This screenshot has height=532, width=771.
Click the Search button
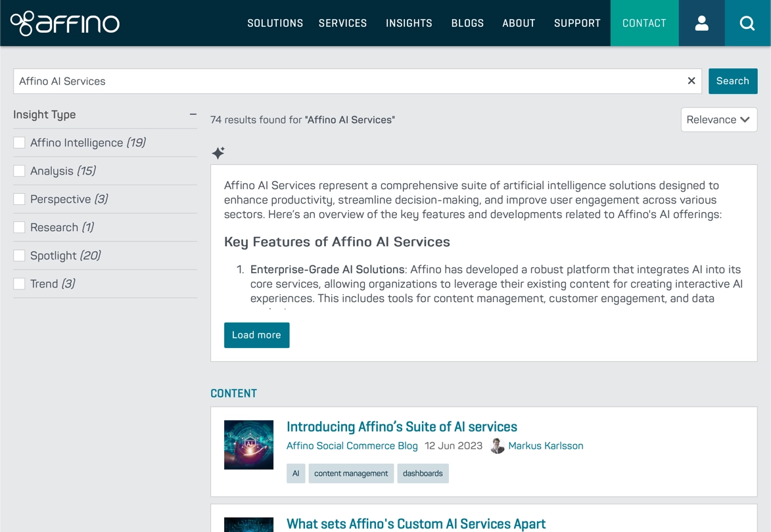(733, 81)
